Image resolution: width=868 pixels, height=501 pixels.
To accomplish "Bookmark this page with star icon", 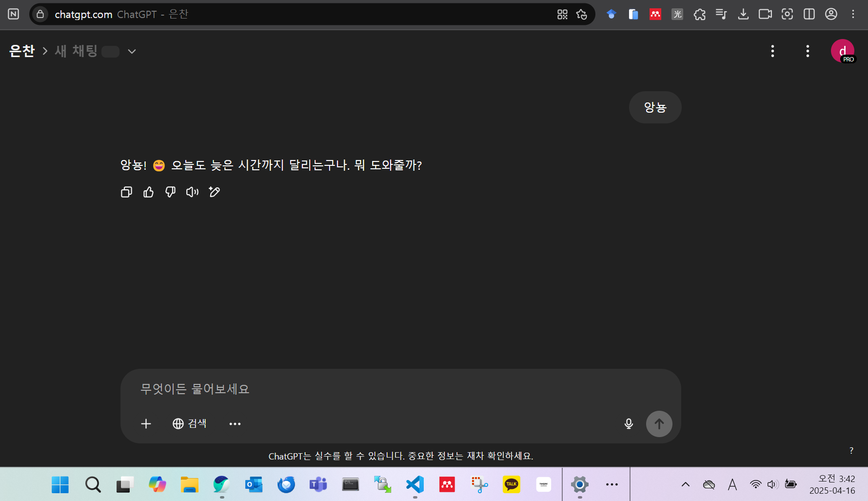I will click(x=581, y=14).
